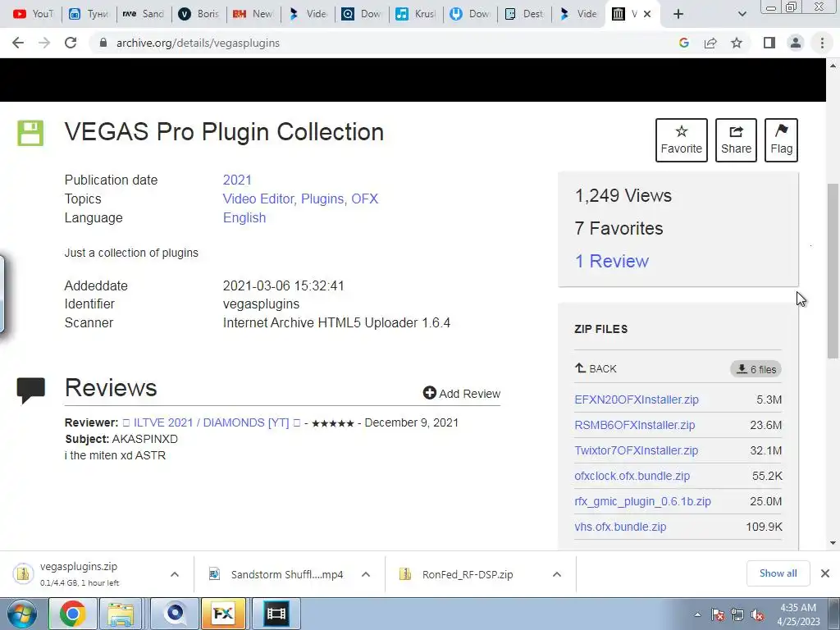Image resolution: width=840 pixels, height=630 pixels.
Task: Open the Video Editor topic link
Action: point(258,199)
